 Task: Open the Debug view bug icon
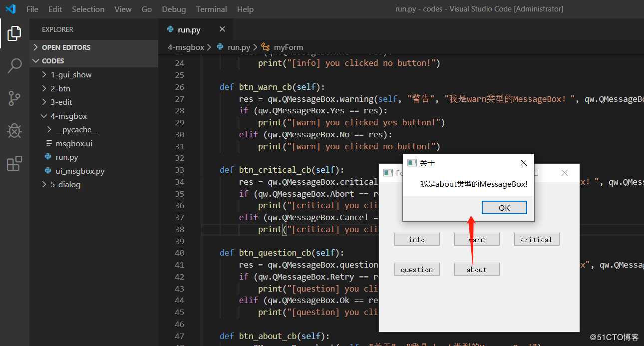(14, 131)
